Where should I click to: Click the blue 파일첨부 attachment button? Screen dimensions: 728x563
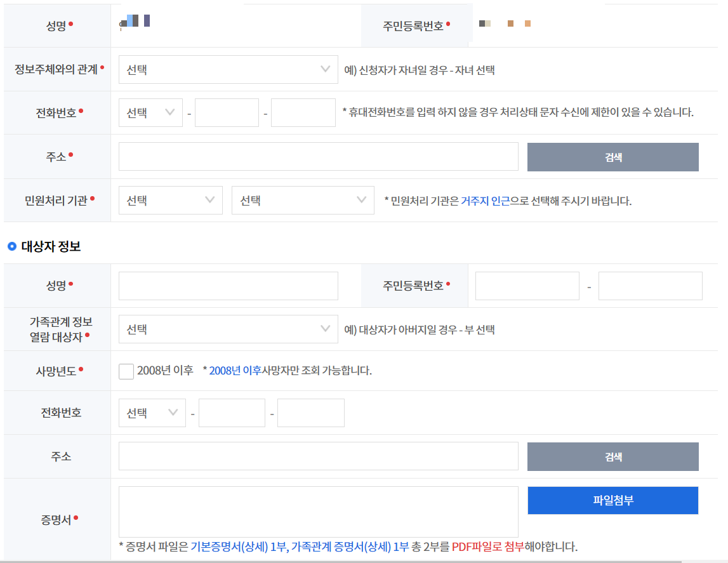pyautogui.click(x=612, y=500)
